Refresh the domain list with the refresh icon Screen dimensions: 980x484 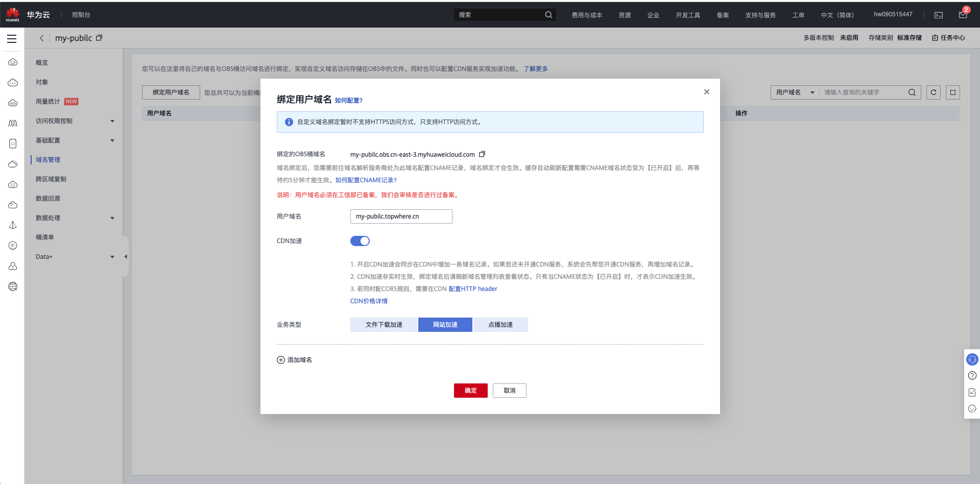pos(933,92)
